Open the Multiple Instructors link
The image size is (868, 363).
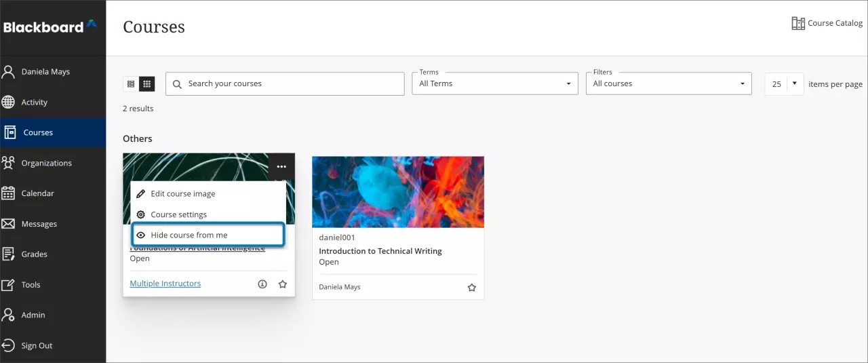pyautogui.click(x=165, y=284)
